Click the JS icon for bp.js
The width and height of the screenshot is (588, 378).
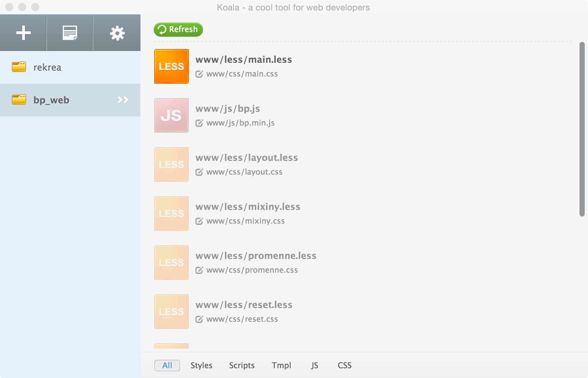click(171, 115)
